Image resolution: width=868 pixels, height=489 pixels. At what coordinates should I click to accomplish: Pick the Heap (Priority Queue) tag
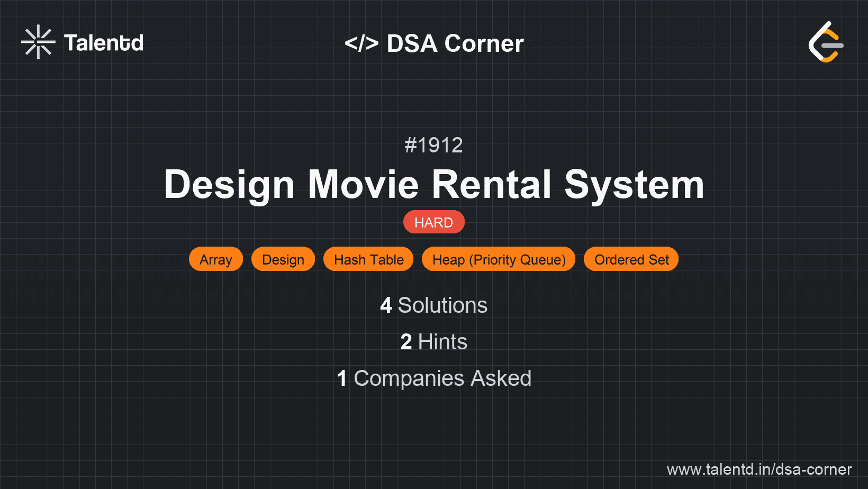pyautogui.click(x=499, y=259)
